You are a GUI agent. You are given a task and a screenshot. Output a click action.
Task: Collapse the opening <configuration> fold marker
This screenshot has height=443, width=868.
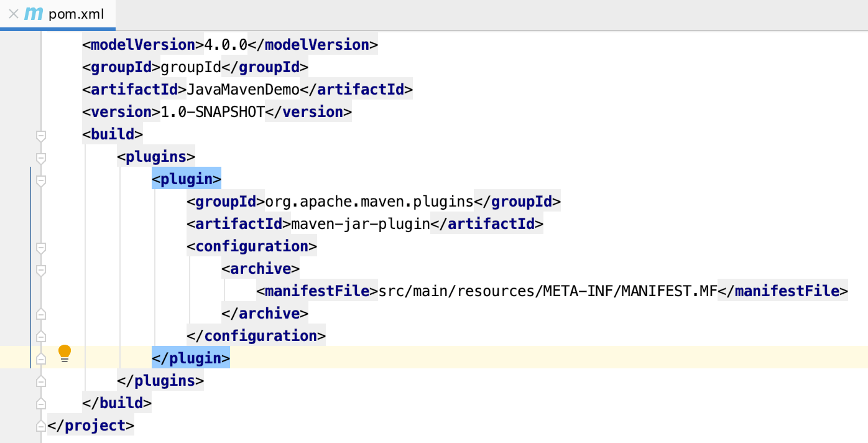(x=41, y=248)
